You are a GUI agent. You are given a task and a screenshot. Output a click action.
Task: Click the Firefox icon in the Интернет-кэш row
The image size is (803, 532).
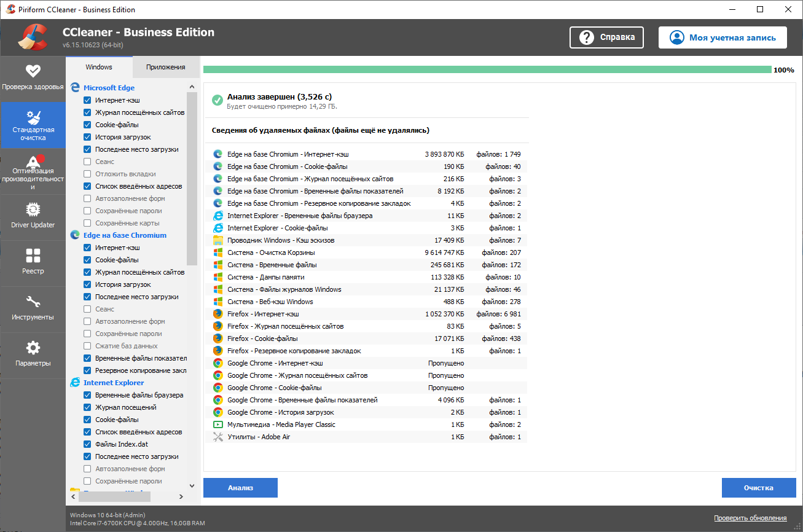coord(217,314)
